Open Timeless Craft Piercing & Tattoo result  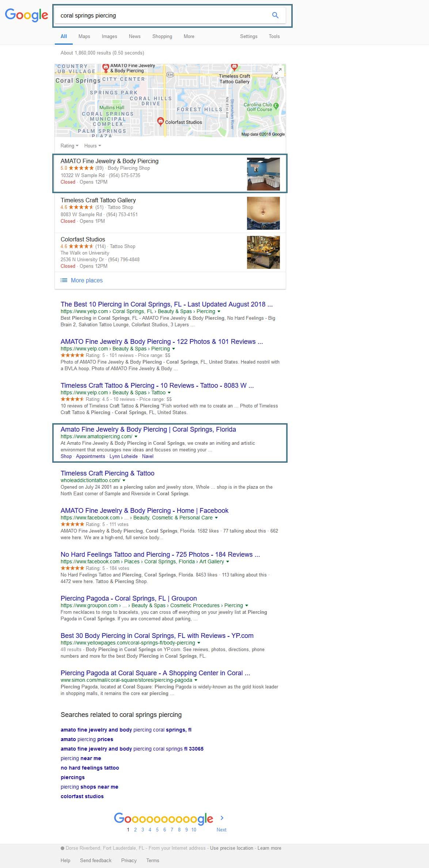(107, 473)
